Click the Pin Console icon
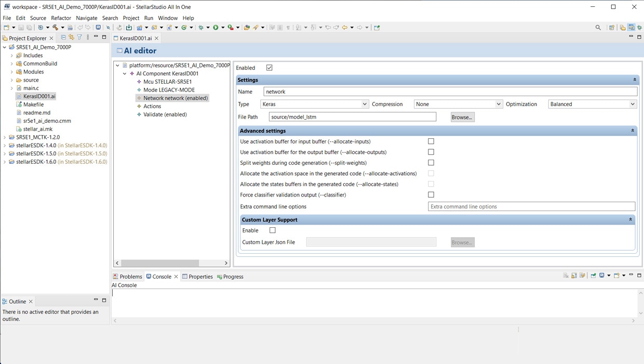 point(593,276)
